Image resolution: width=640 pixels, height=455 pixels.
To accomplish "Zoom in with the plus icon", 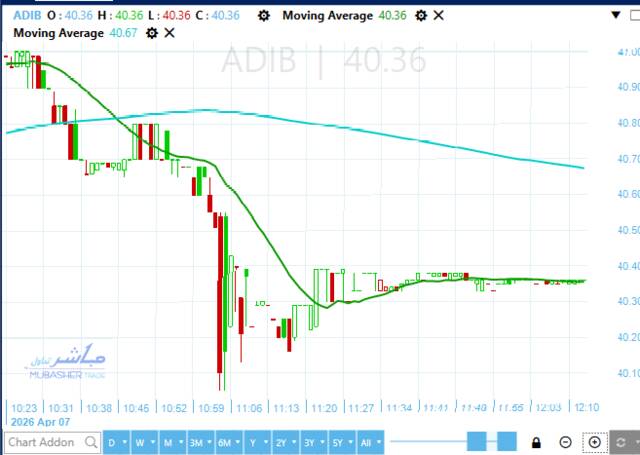I will (x=595, y=442).
